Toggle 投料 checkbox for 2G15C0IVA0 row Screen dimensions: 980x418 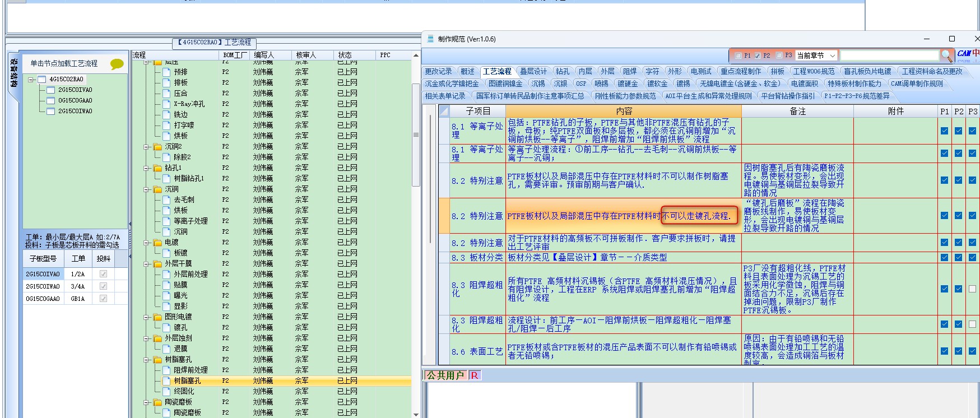[x=103, y=274]
